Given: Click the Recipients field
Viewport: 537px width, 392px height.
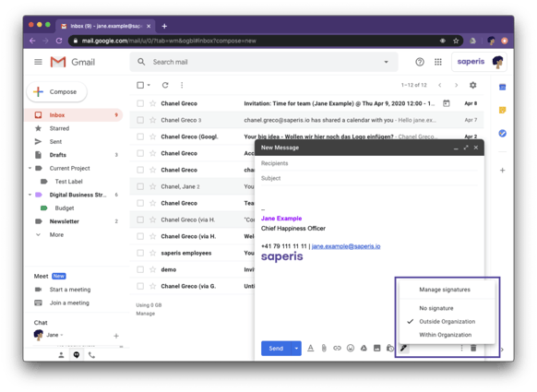Looking at the screenshot, I should 369,163.
